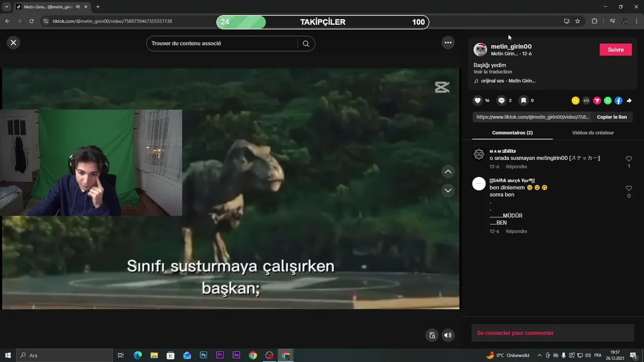The image size is (644, 362).
Task: Reply to the 'o sırada susmayan' comment
Action: click(516, 167)
